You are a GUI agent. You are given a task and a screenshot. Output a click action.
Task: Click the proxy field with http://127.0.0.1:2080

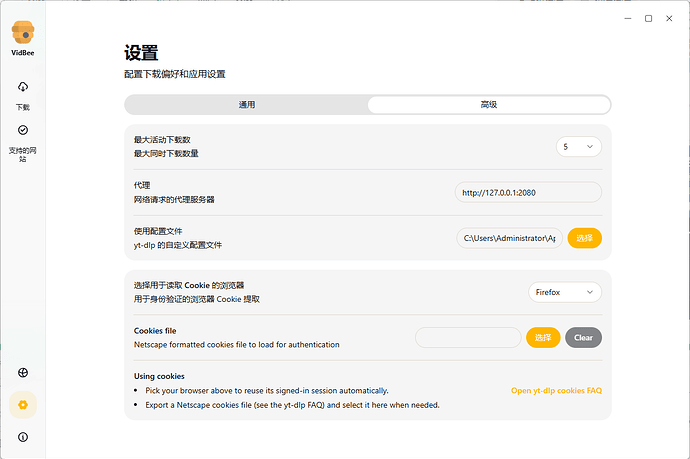click(x=528, y=192)
